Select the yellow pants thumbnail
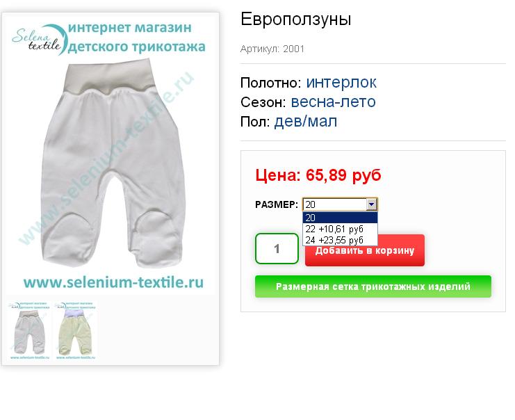 (75, 330)
